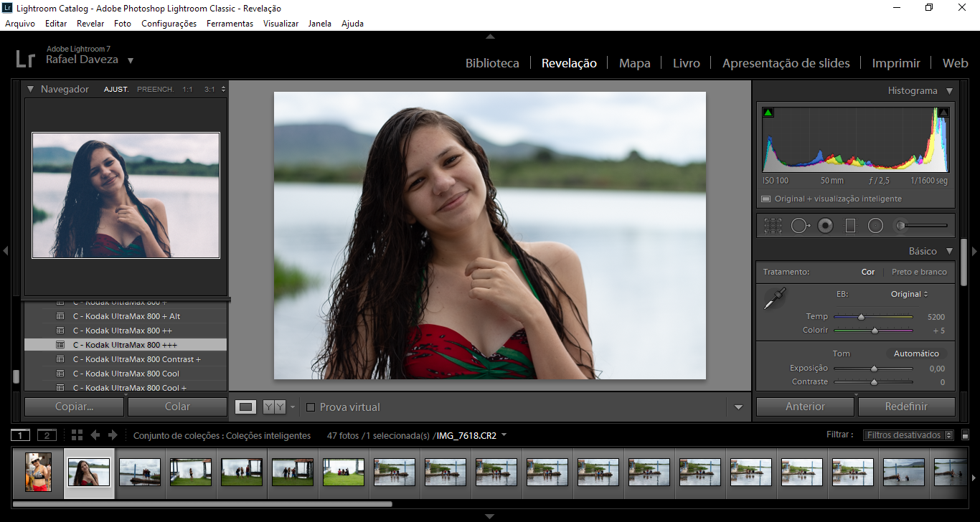
Task: Hide the filmstrip using bottom edge arrow
Action: coord(490,516)
